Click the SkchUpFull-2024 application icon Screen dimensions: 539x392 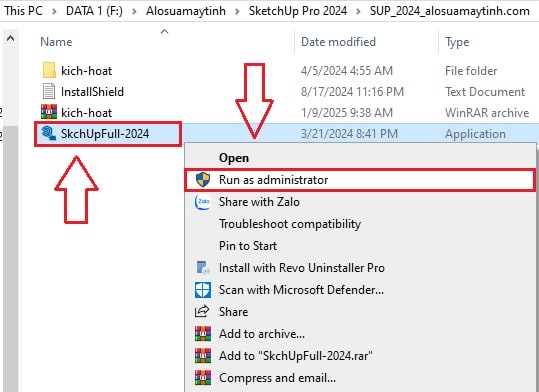click(48, 133)
